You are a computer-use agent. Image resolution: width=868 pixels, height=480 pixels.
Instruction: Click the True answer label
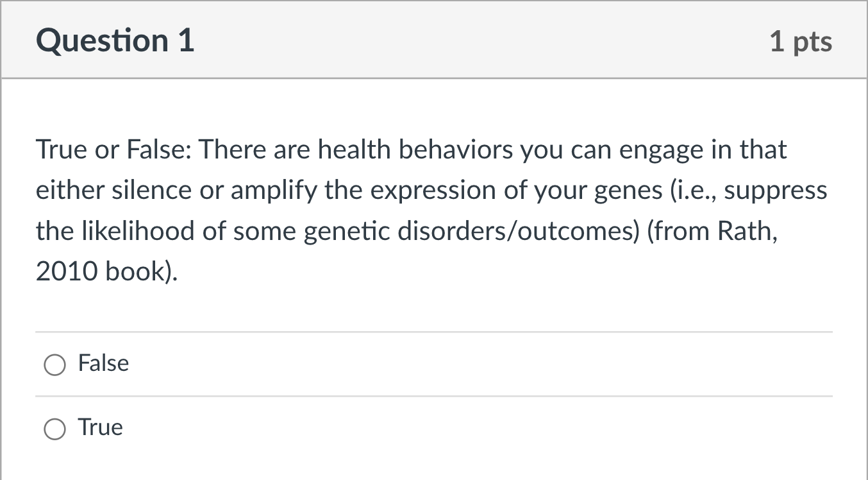coord(100,427)
